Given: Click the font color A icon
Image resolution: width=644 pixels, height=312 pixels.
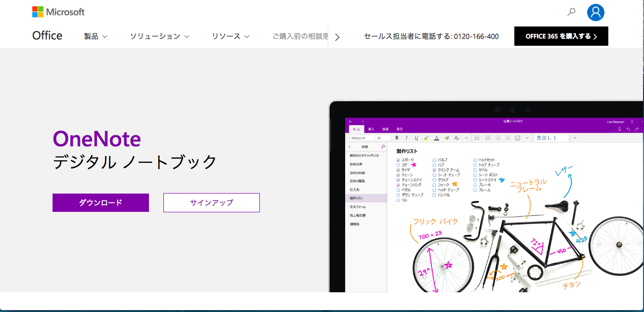Looking at the screenshot, I should click(x=437, y=138).
